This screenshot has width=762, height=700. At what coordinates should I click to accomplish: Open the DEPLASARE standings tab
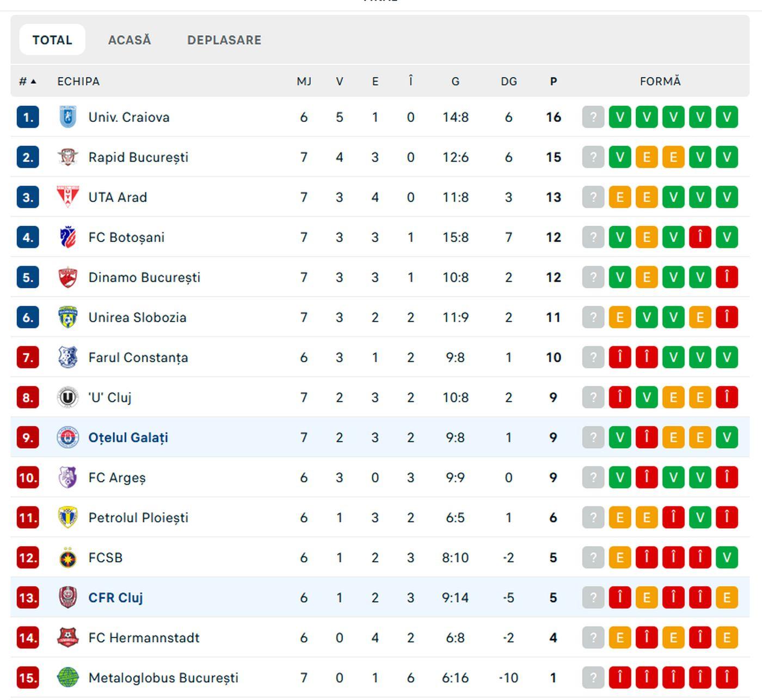tap(224, 40)
